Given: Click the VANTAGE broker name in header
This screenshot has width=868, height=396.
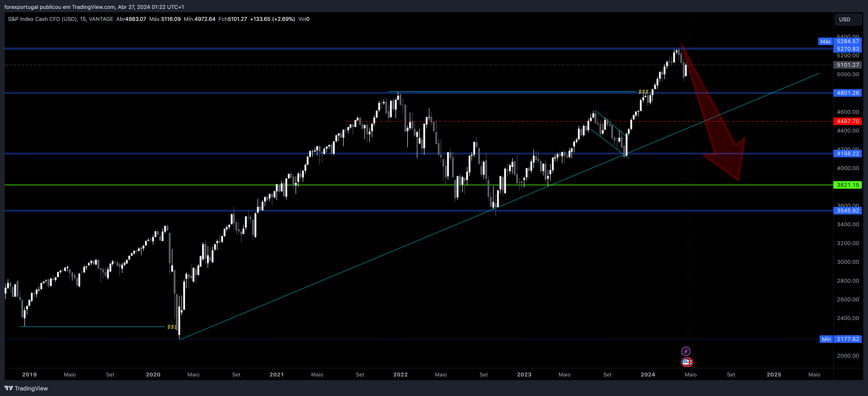Looking at the screenshot, I should coord(101,19).
